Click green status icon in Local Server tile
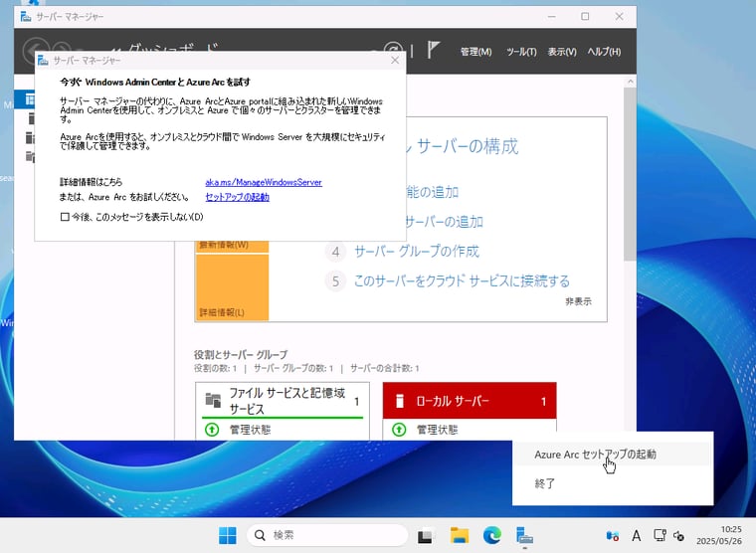 click(399, 430)
